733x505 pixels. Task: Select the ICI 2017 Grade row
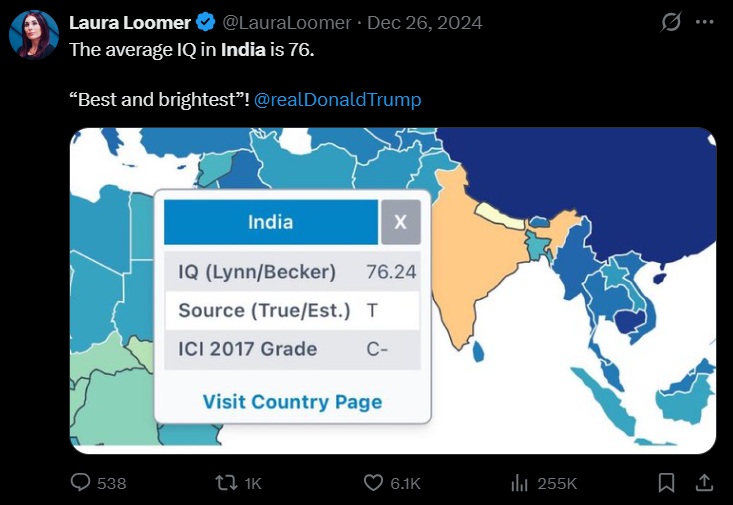(292, 349)
